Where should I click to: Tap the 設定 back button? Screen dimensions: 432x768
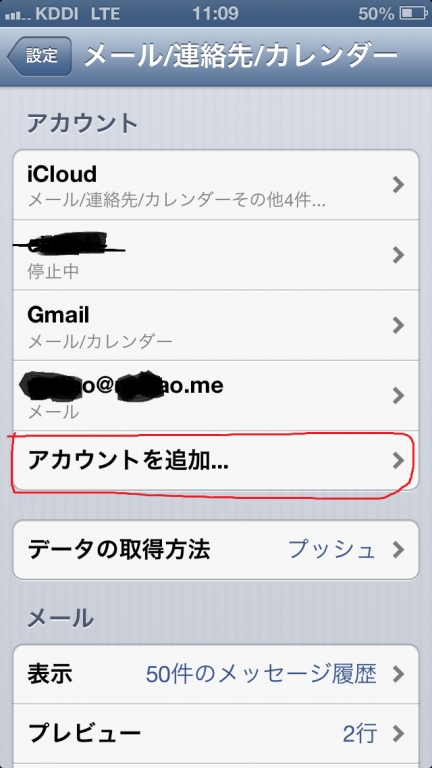pyautogui.click(x=40, y=56)
